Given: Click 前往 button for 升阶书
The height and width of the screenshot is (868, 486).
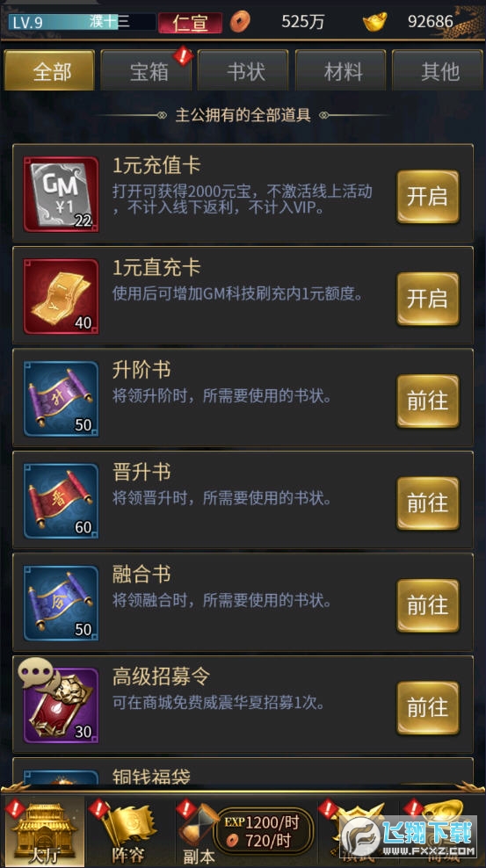Looking at the screenshot, I should click(x=428, y=401).
